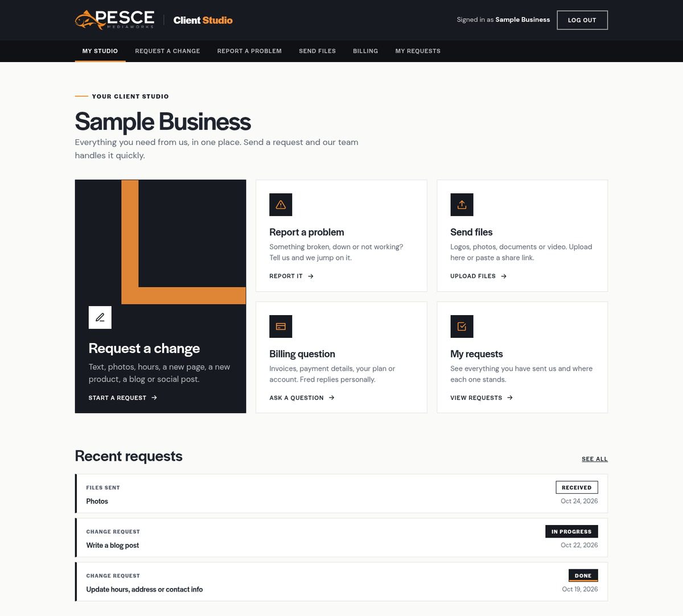
Task: Click the arrow next to UPLOAD FILES
Action: (504, 276)
